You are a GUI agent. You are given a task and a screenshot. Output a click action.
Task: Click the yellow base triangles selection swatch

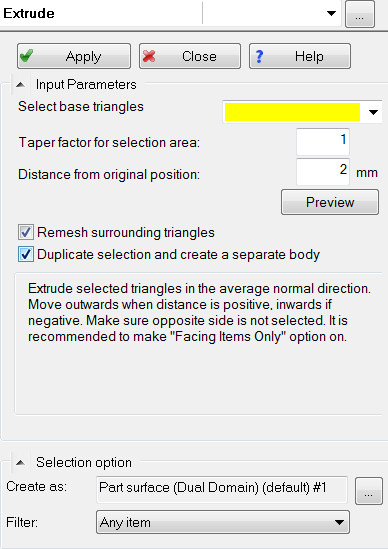[x=292, y=112]
